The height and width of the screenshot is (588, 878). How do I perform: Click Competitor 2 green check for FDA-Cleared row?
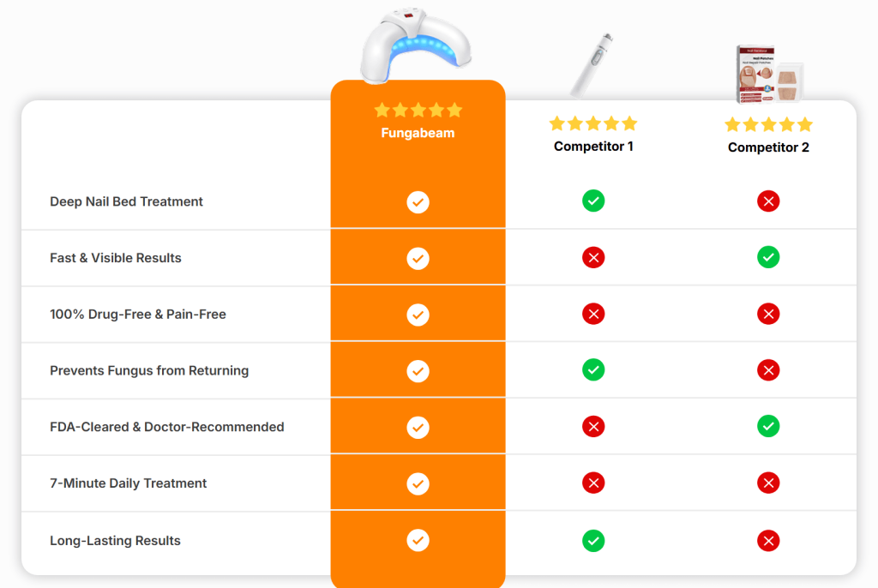768,425
